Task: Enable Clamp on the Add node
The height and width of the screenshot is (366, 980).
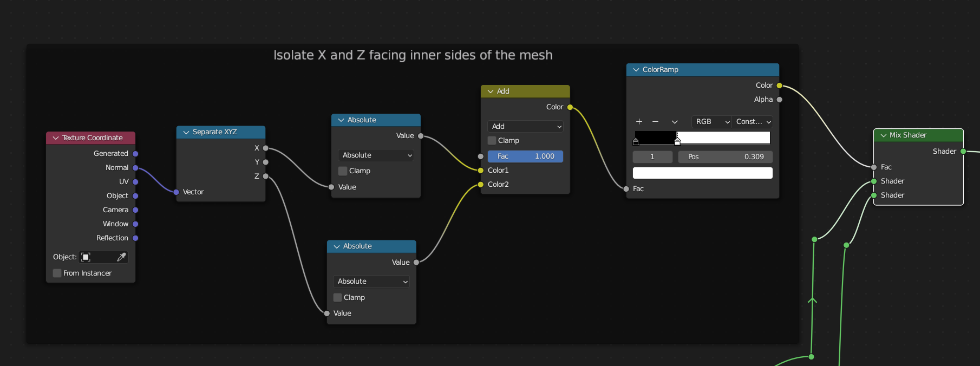Action: 492,141
